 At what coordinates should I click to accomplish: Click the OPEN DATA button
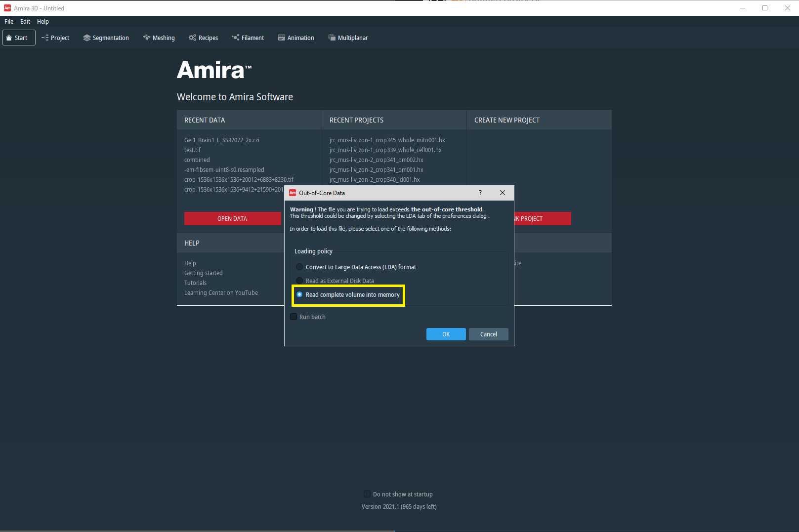232,218
